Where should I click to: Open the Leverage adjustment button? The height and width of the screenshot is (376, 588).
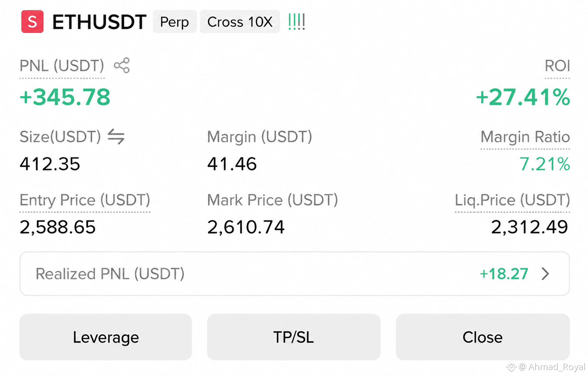[106, 337]
